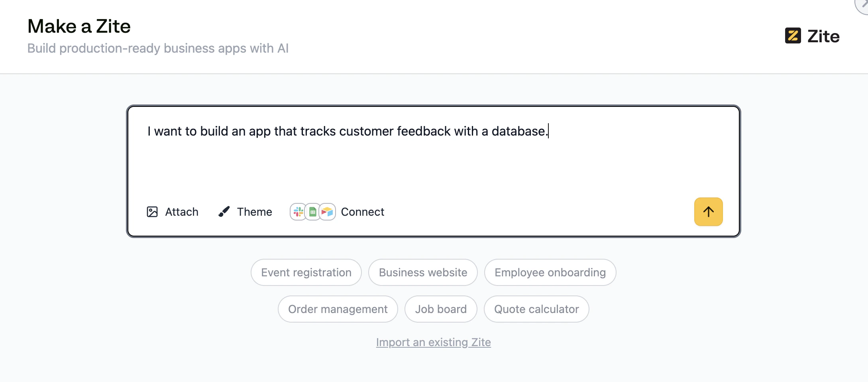The image size is (868, 382).
Task: Click the Theme paintbrush icon
Action: 224,212
